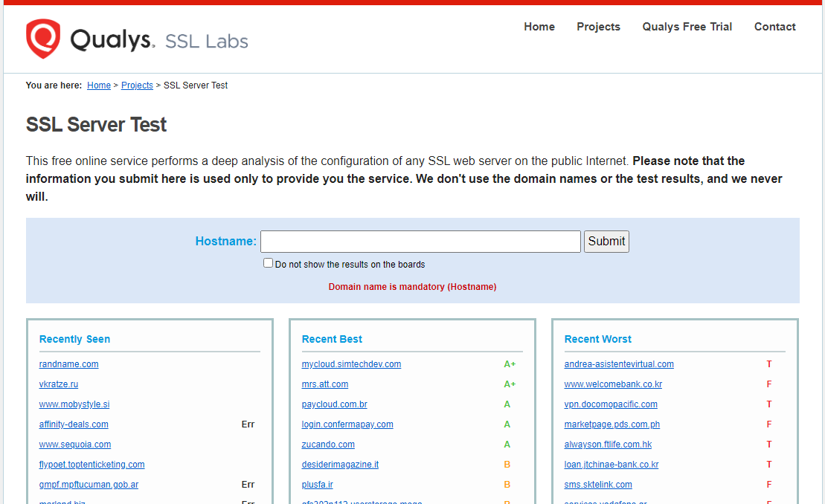Screen dimensions: 825x504
Task: Click Err status beside gmpf.mpftucuman.gob.ar
Action: tap(248, 484)
